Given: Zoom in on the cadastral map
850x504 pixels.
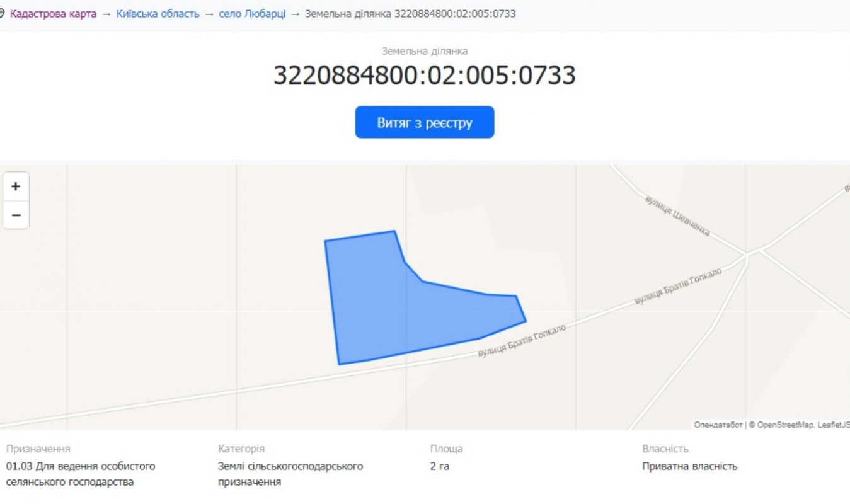Looking at the screenshot, I should (x=16, y=186).
